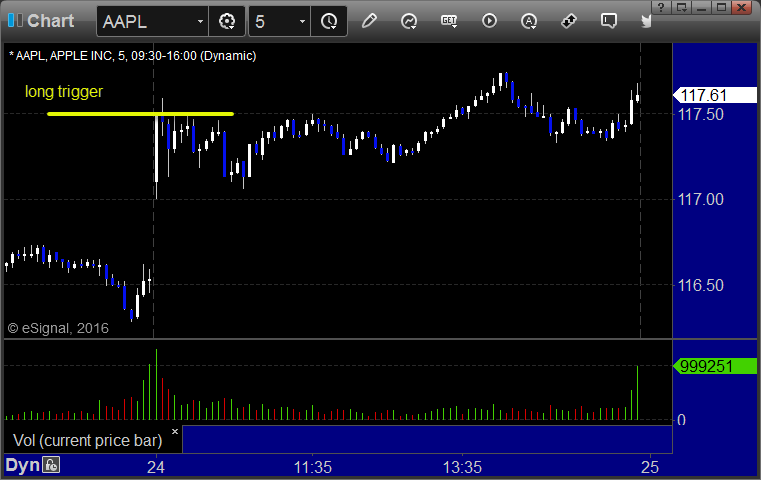Click the Dyn label at bottom-left
The image size is (761, 480).
[x=22, y=465]
